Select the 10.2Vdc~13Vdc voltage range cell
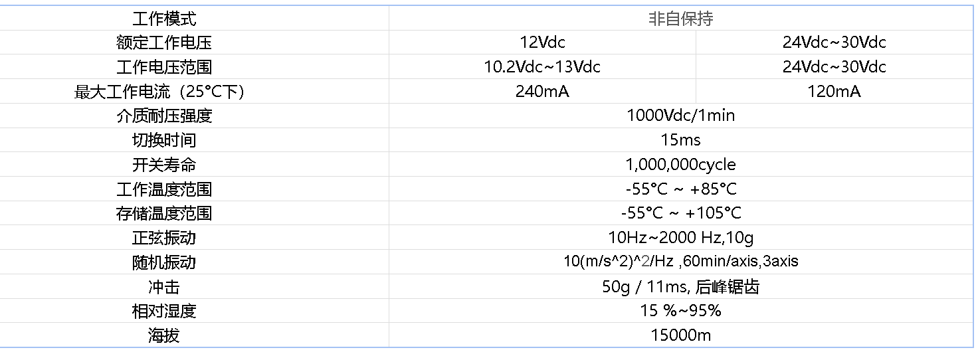 [542, 67]
